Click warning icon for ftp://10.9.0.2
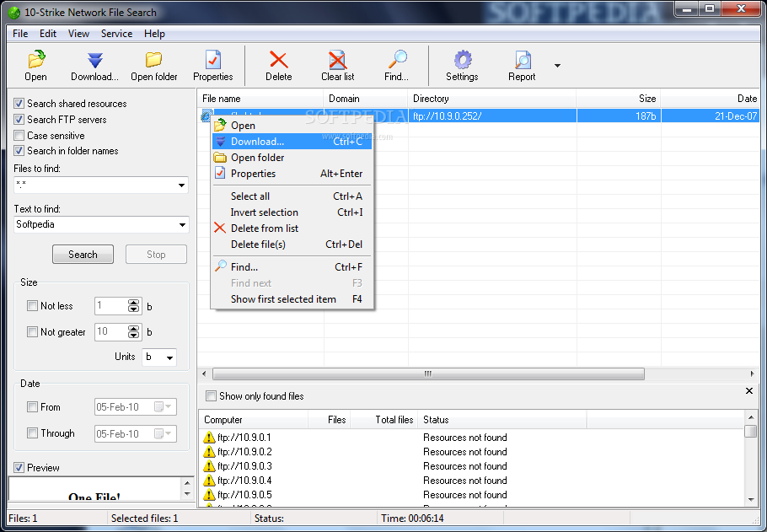 [209, 451]
